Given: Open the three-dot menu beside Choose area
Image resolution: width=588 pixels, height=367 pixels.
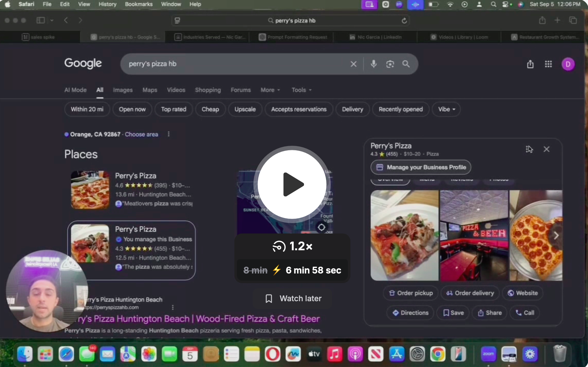Looking at the screenshot, I should [169, 134].
